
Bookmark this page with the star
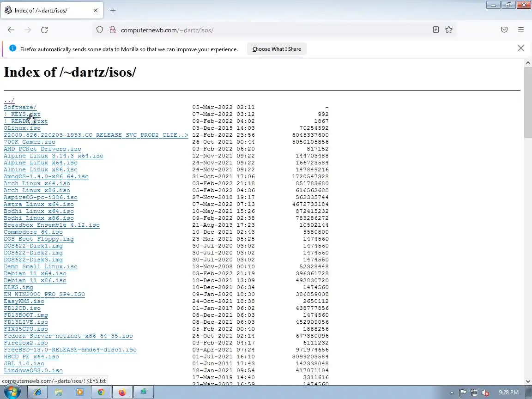(x=449, y=30)
